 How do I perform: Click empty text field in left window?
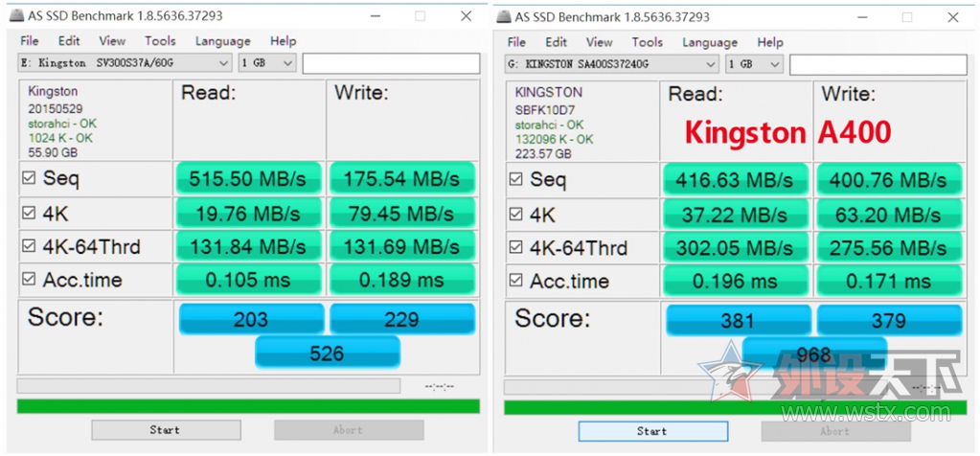coord(391,63)
